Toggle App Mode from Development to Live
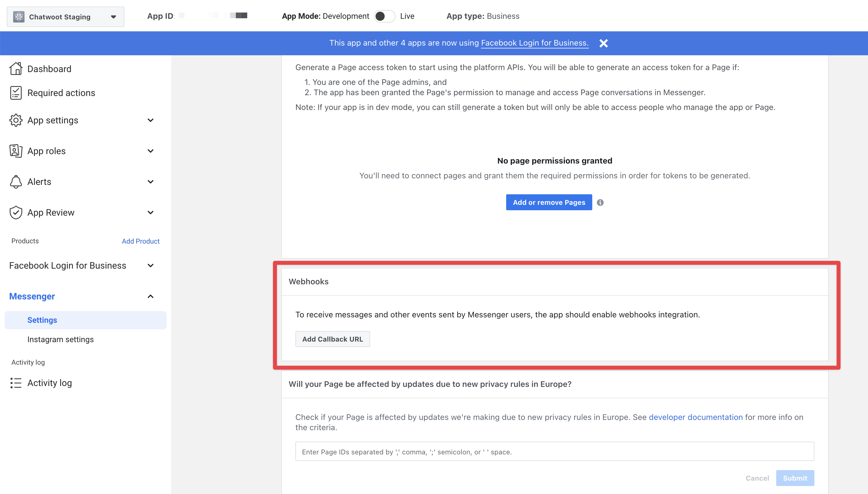 point(384,16)
